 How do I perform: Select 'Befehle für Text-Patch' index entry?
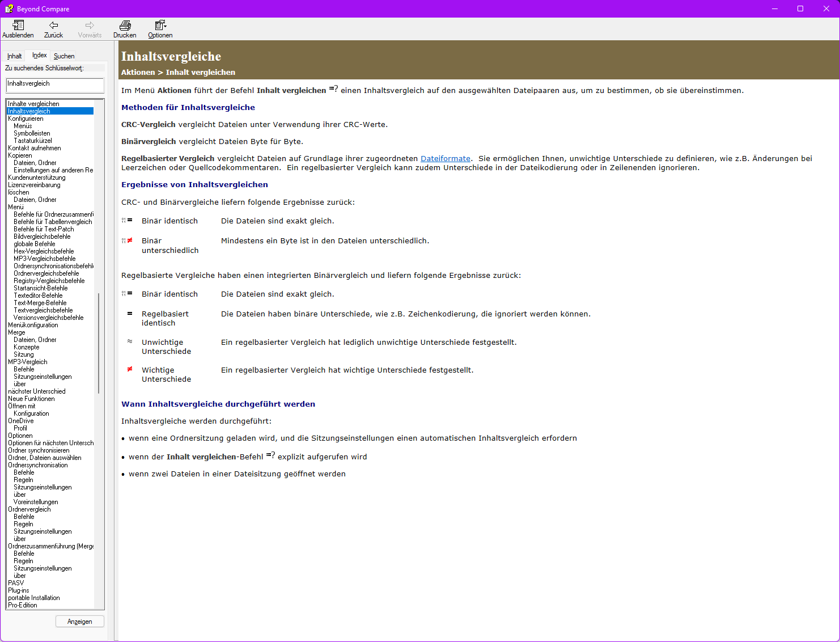tap(44, 229)
